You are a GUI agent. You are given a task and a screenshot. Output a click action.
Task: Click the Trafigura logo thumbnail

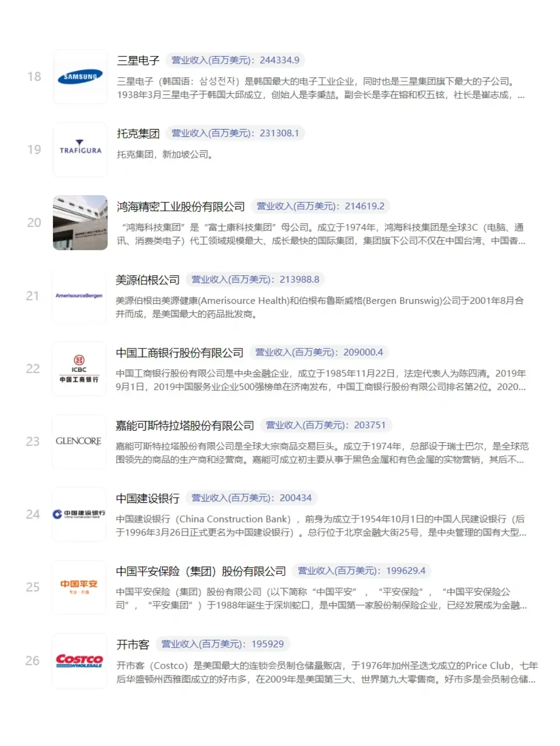click(80, 150)
